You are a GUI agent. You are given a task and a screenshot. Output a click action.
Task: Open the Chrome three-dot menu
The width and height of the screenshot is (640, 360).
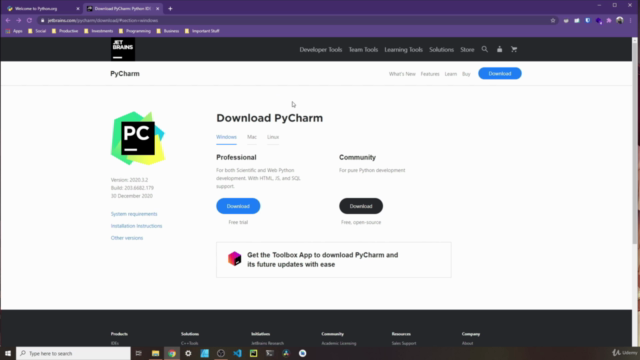(631, 20)
